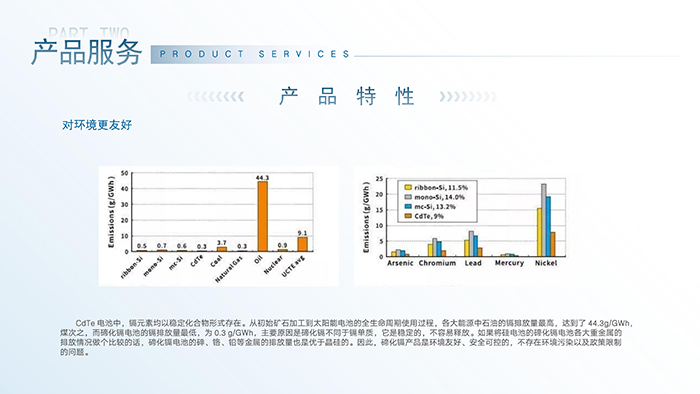Select the gray mono-Si legend swatch
700x394 pixels.
click(408, 197)
